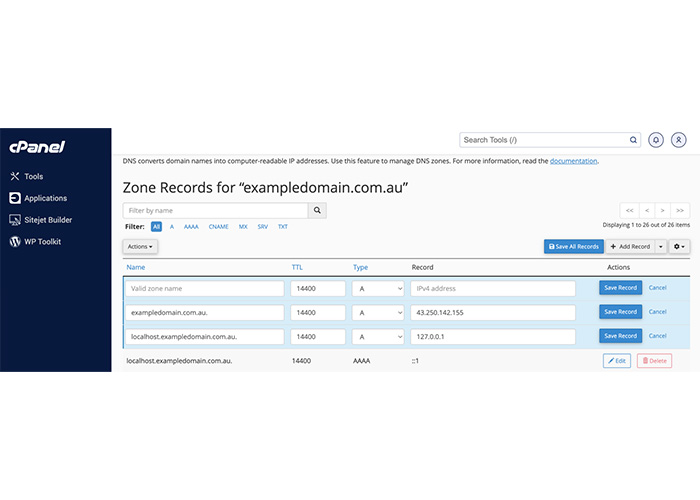This screenshot has height=500, width=700.
Task: Click Save All Records button
Action: (x=574, y=246)
